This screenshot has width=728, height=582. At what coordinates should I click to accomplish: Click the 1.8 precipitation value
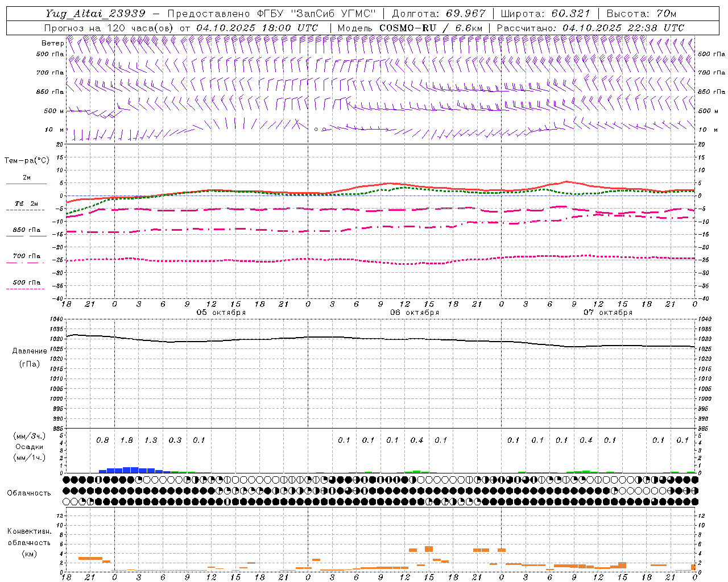pos(126,440)
